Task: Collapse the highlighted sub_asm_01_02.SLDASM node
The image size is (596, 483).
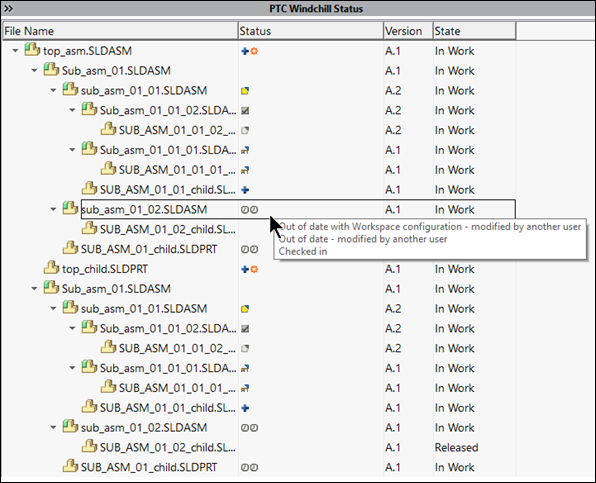Action: 53,209
